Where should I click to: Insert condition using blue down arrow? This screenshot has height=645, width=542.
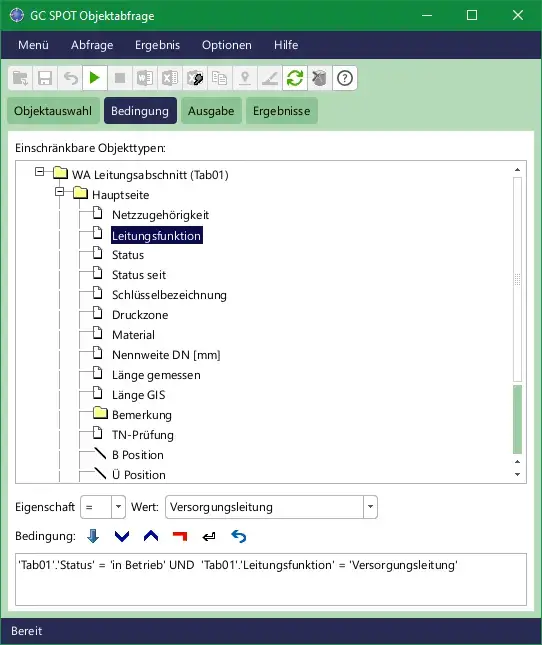[93, 536]
